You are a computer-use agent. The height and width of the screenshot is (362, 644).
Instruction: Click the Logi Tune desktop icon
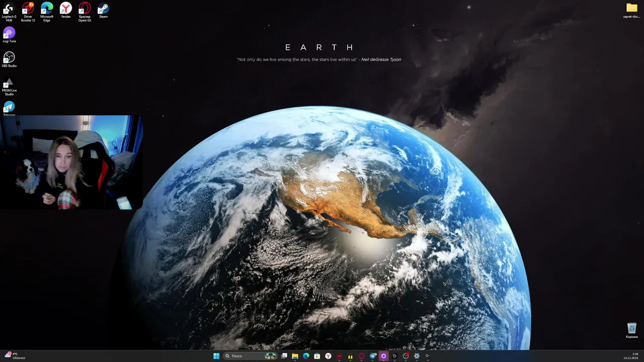pos(9,35)
